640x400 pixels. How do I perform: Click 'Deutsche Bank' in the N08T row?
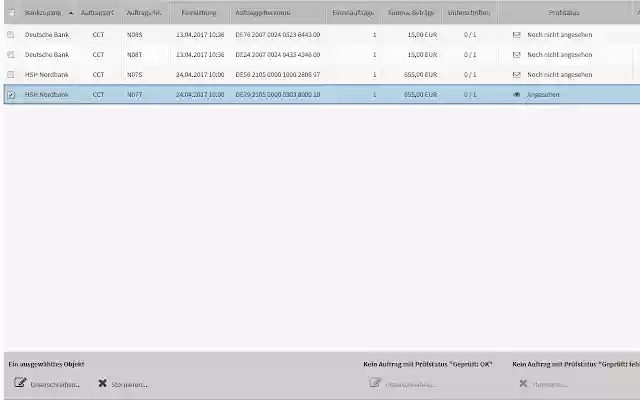pos(47,55)
